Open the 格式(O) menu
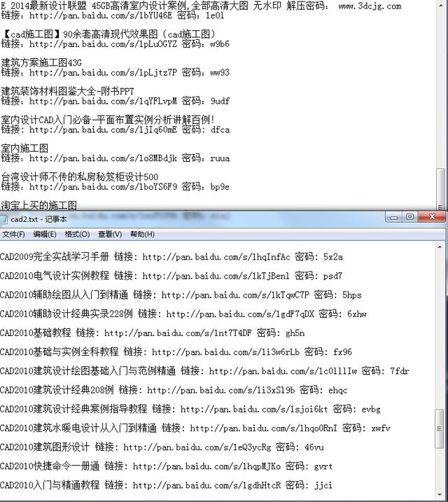This screenshot has width=448, height=502. [77, 235]
